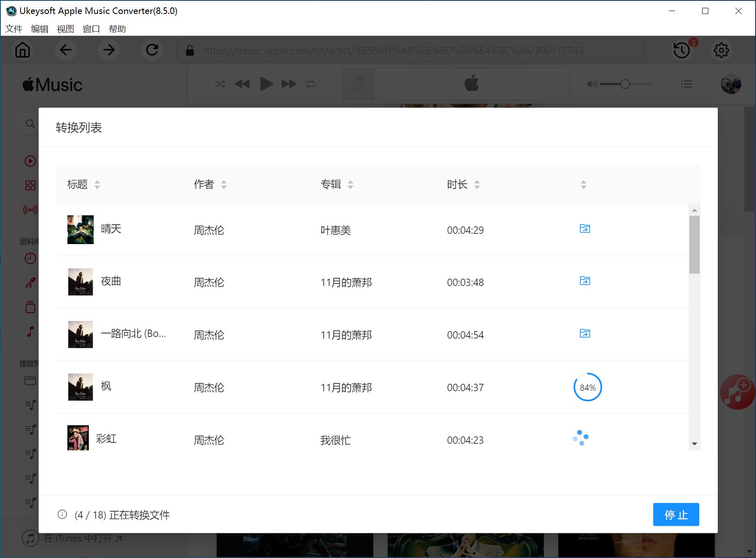Screen dimensions: 756x558
Task: Click the 00:04:29 duration of 晴天
Action: 465,230
